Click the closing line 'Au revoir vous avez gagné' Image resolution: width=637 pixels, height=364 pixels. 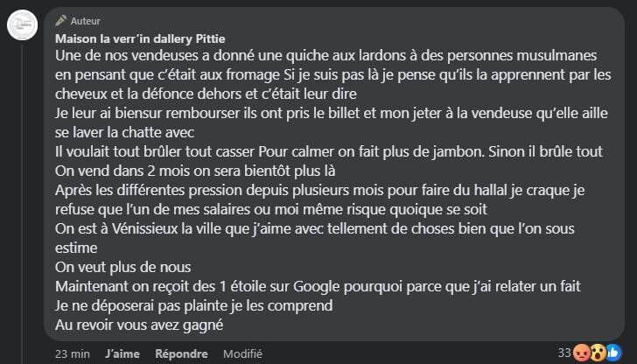[x=140, y=325]
